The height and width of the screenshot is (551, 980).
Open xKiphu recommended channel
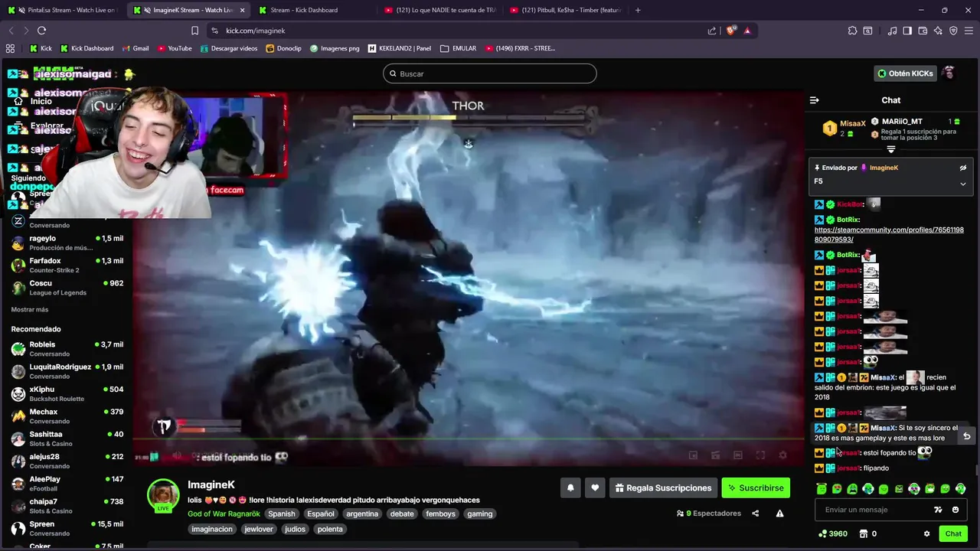pos(67,393)
